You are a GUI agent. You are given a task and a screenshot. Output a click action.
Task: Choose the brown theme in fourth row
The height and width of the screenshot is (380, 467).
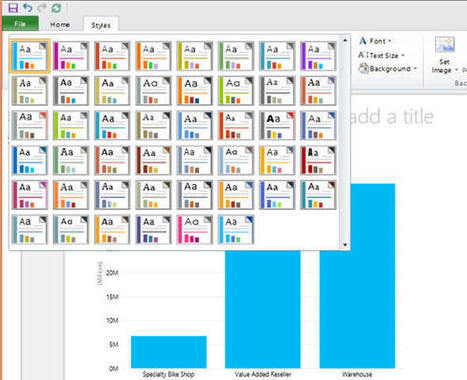(154, 160)
